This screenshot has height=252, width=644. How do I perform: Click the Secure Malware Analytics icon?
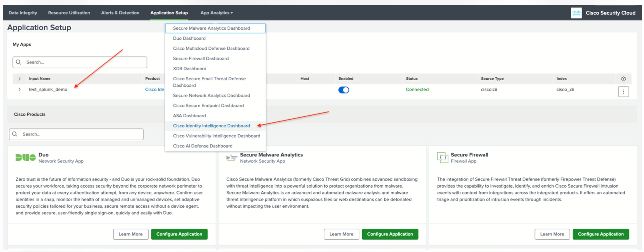click(x=231, y=158)
